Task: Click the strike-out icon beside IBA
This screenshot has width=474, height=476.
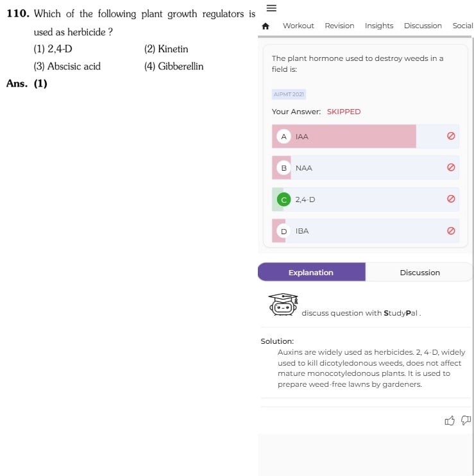Action: (451, 231)
